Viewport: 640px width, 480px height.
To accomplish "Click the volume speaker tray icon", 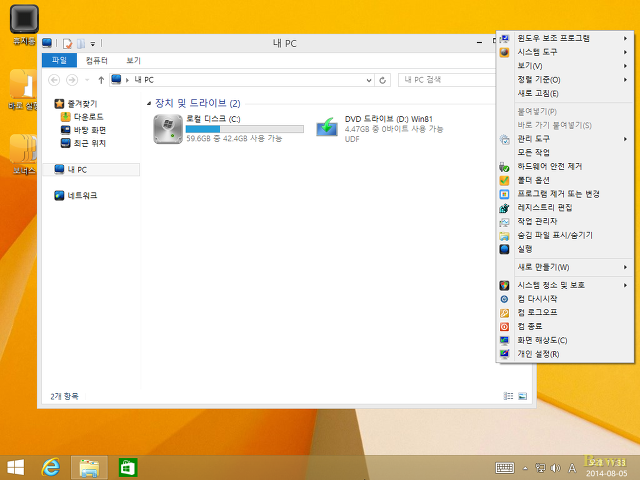I will click(x=555, y=468).
